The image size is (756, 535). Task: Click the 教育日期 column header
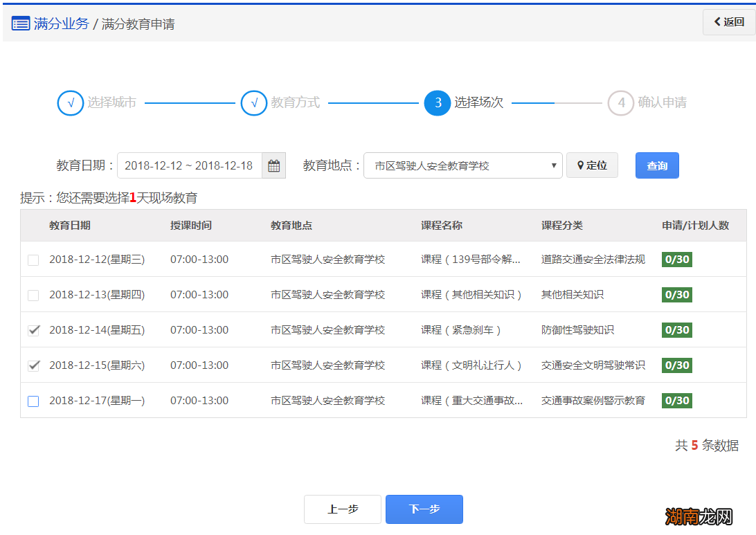pos(70,225)
